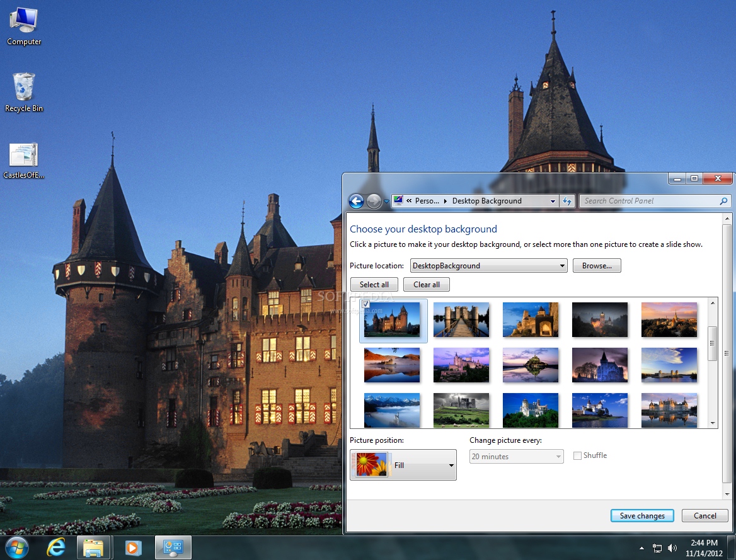Image resolution: width=736 pixels, height=560 pixels.
Task: Click the volume speaker tray icon
Action: point(672,548)
